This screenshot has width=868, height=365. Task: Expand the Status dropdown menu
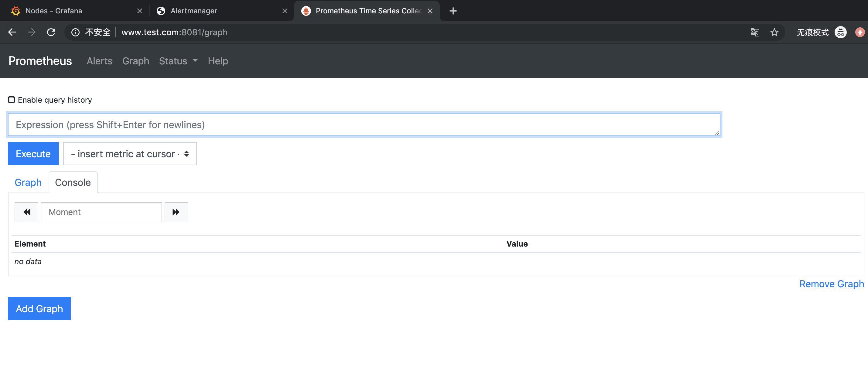pos(178,61)
